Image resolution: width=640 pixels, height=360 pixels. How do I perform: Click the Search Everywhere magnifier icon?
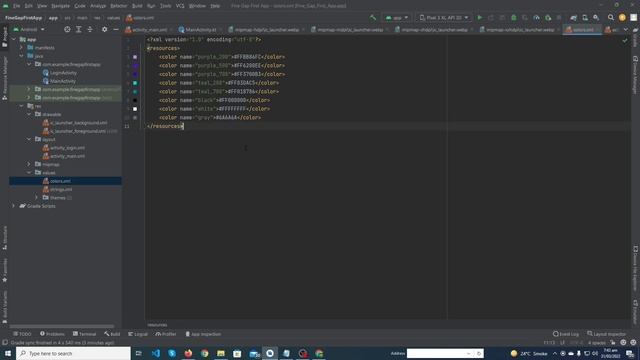pos(611,18)
